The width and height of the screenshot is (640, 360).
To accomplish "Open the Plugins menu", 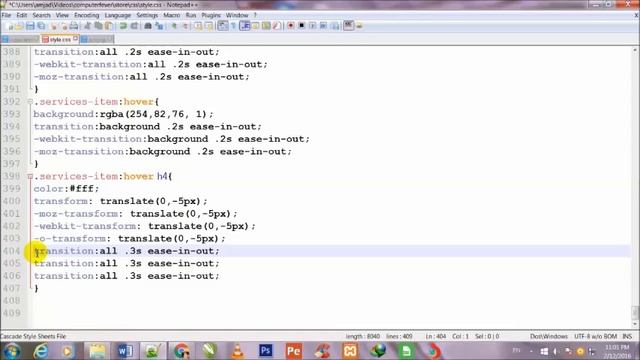I will point(211,15).
